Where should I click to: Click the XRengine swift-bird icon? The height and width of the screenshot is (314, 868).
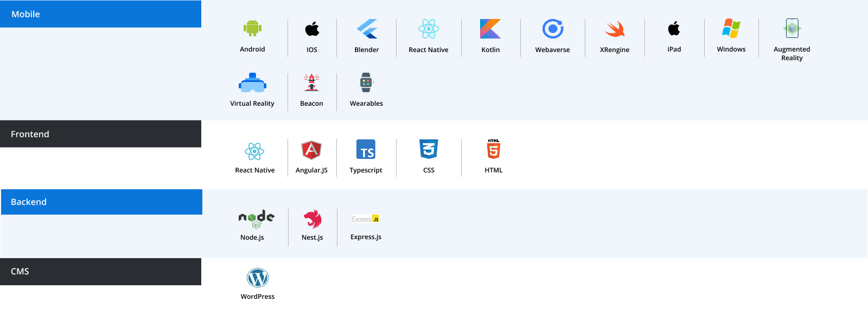coord(615,29)
